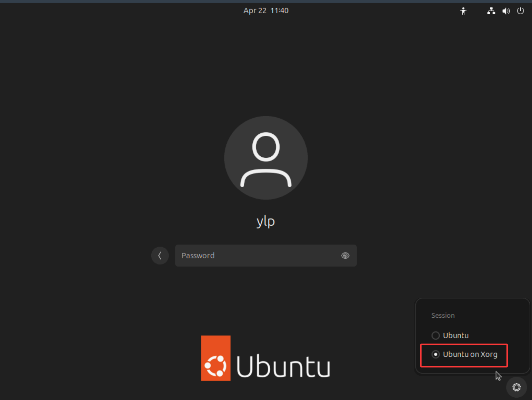Select the Ubuntu on Xorg session option
This screenshot has width=532, height=400.
(464, 355)
